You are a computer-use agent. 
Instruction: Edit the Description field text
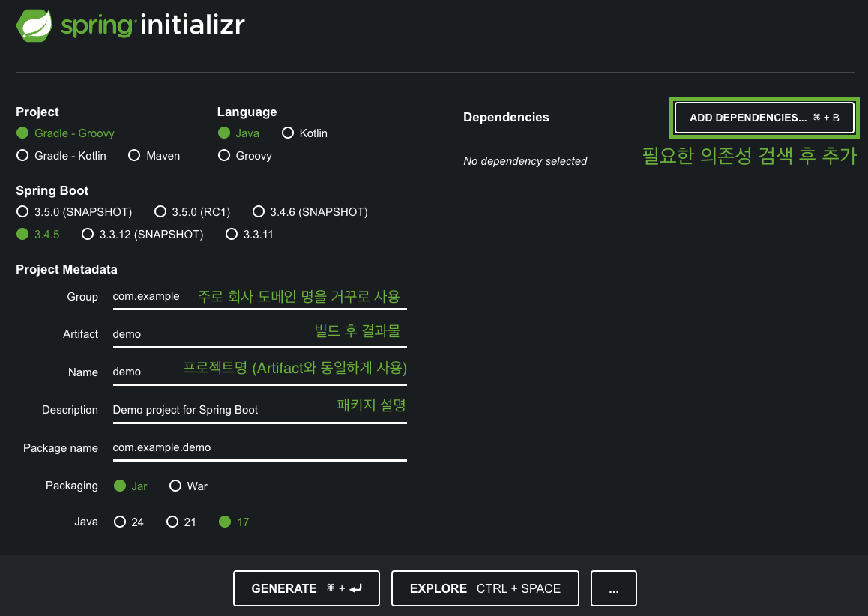(259, 410)
